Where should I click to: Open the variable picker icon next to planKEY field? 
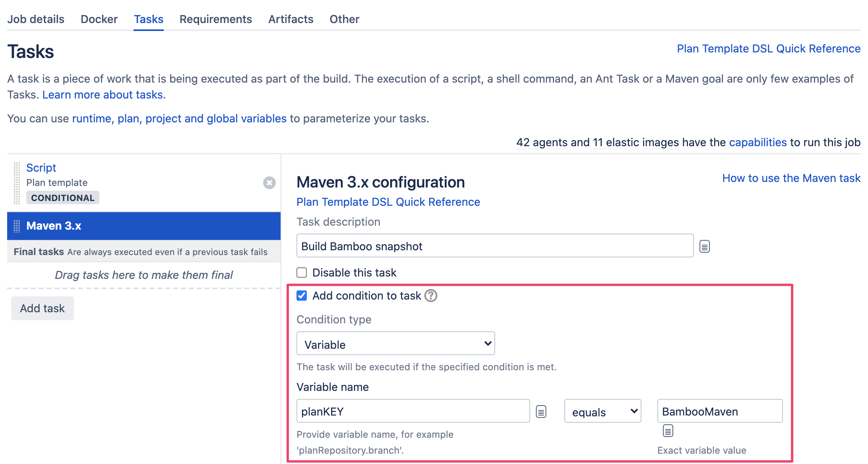(x=541, y=412)
